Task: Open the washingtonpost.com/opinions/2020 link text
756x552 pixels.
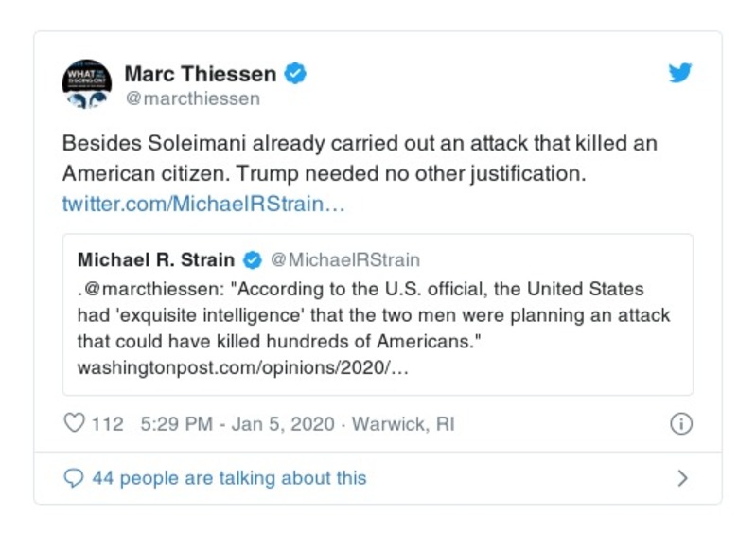Action: click(x=243, y=366)
